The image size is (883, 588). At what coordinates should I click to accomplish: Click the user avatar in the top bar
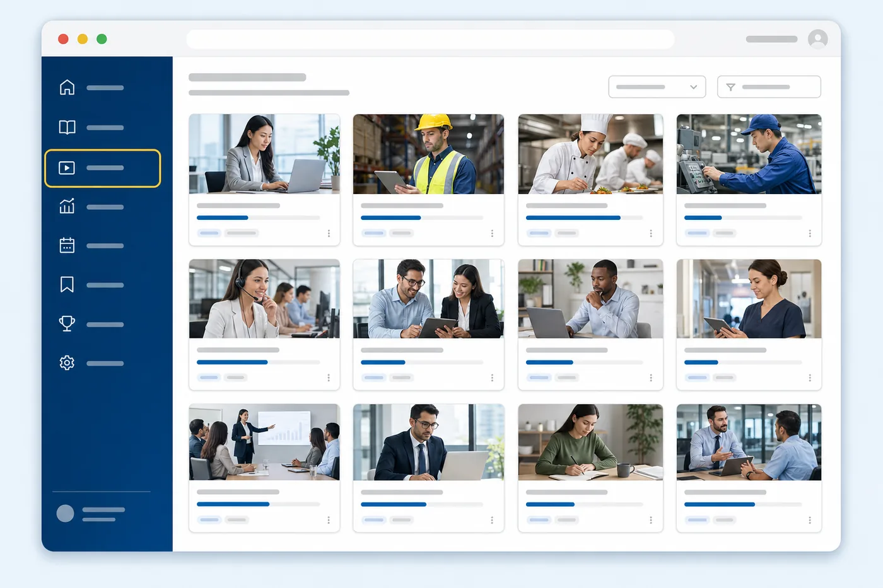point(818,39)
